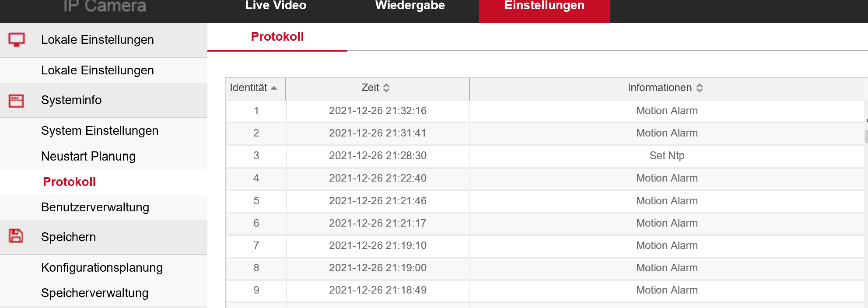This screenshot has height=308, width=868.
Task: Select the Einstellungen tab
Action: pyautogui.click(x=544, y=6)
